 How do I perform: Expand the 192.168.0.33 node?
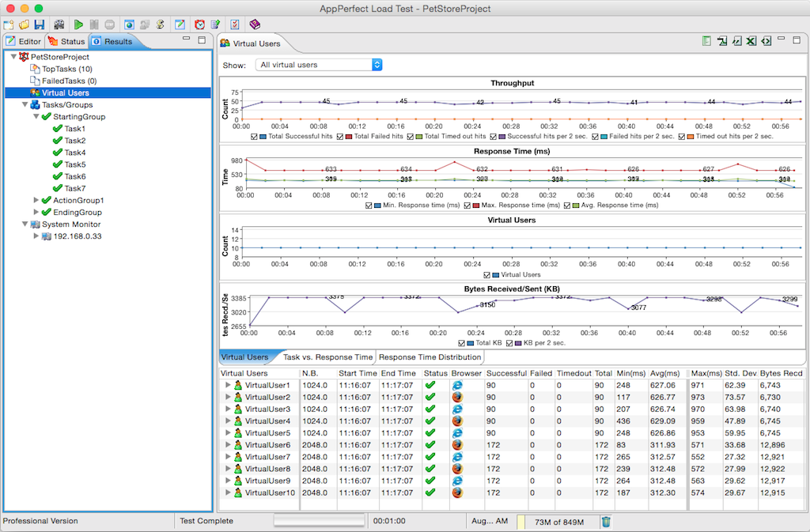tap(36, 236)
